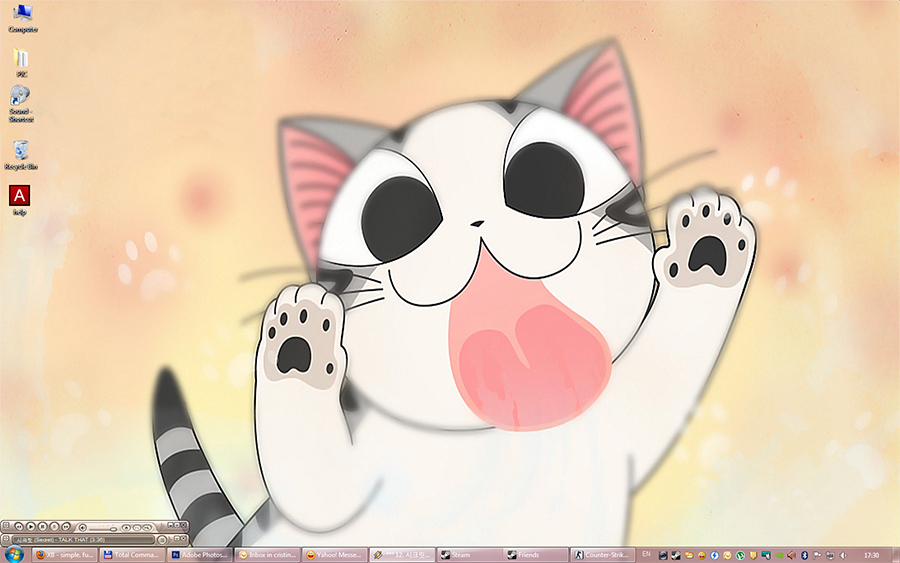Open the uTorrent tray icon
The width and height of the screenshot is (900, 563).
click(x=740, y=555)
